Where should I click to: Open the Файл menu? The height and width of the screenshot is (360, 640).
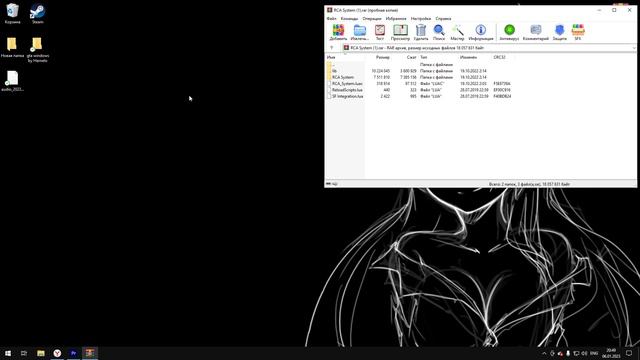pos(331,19)
